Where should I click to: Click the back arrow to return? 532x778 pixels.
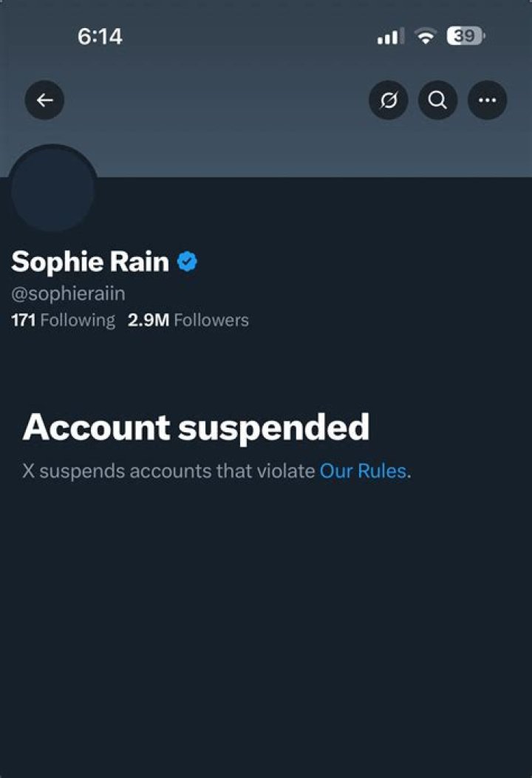(x=44, y=100)
